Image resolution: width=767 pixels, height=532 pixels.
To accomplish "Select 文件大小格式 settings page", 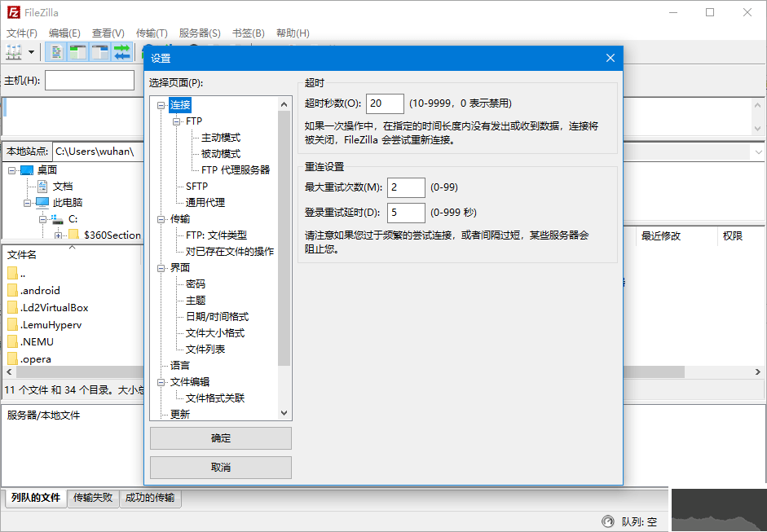I will tap(214, 333).
